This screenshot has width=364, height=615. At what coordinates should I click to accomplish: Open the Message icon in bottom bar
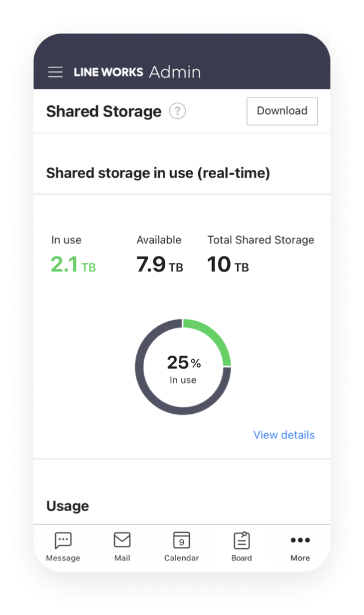click(x=63, y=540)
